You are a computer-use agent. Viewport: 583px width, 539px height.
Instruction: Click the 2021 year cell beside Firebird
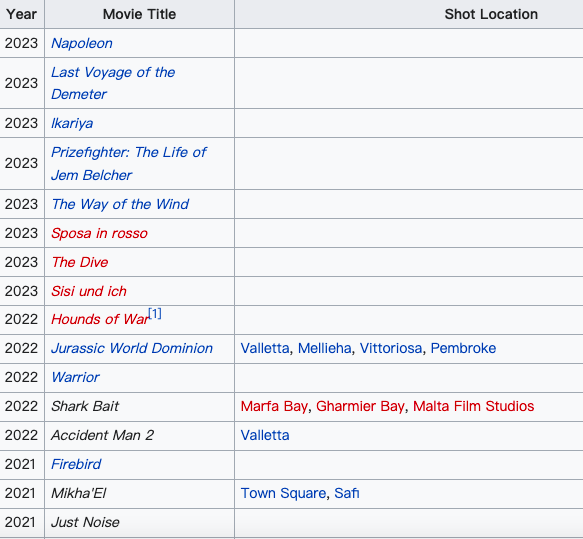[22, 464]
